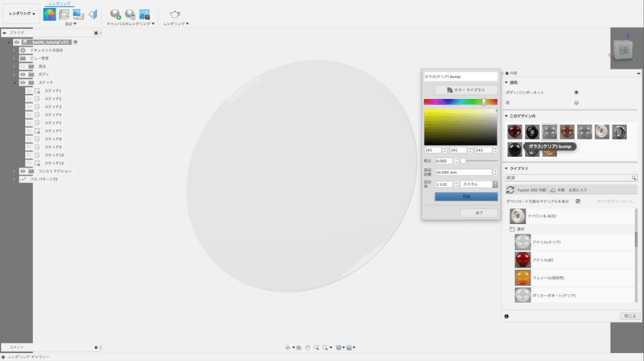
Task: Click the search magnifier in library field
Action: point(634,177)
